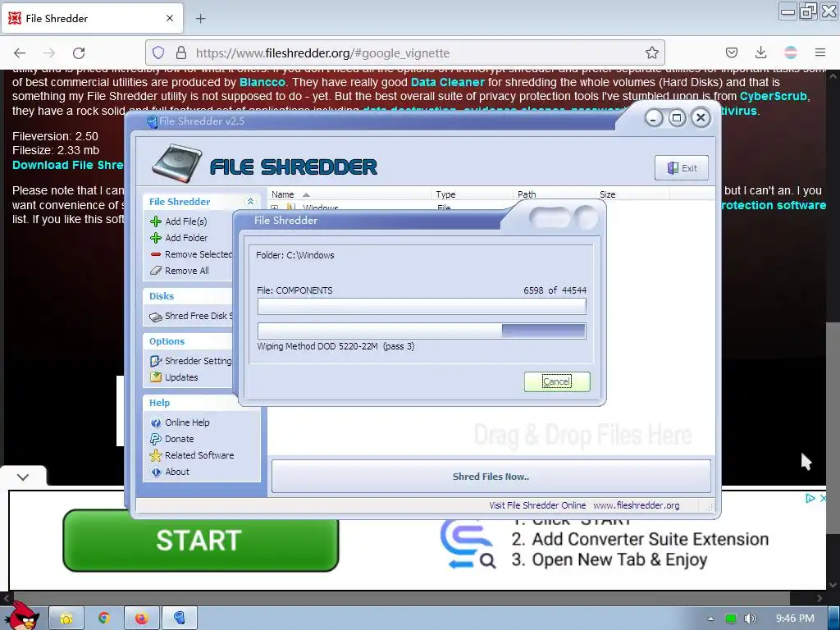Close the banner advertisement with the X
This screenshot has width=840, height=630.
[x=824, y=498]
